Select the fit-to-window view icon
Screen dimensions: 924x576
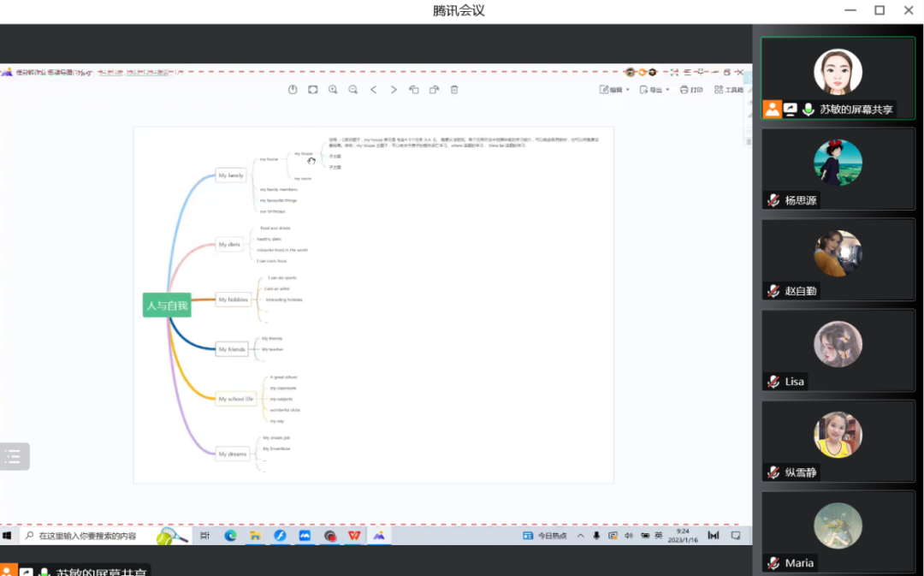[x=313, y=90]
